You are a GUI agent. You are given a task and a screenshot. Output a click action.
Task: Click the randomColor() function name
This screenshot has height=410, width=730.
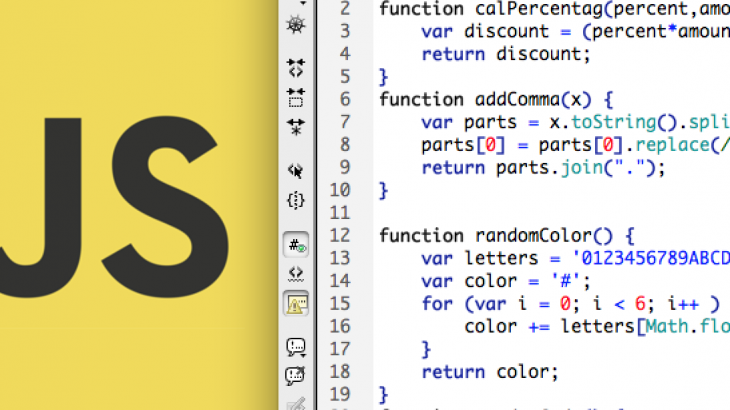pyautogui.click(x=544, y=236)
